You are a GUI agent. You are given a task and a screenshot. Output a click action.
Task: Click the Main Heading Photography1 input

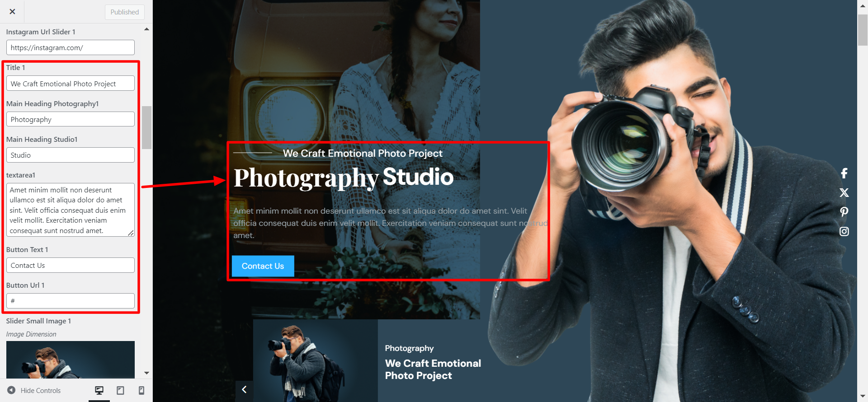pos(71,119)
